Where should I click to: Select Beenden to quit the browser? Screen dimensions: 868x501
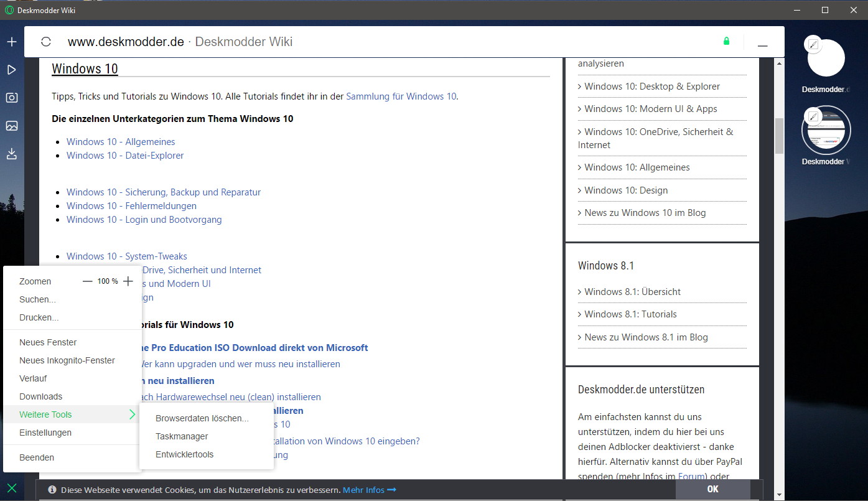coord(37,457)
